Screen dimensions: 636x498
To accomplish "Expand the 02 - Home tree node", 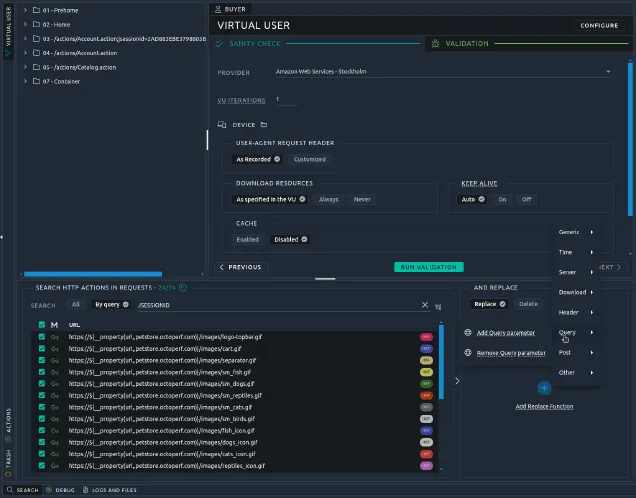I will click(25, 24).
